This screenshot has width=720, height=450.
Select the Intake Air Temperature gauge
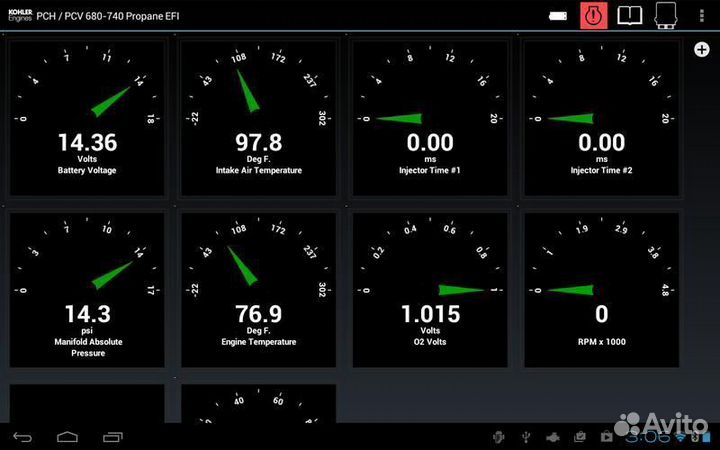point(258,118)
